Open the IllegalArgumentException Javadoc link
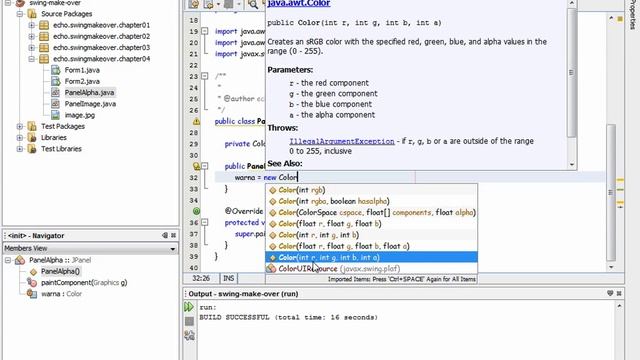Viewport: 640px width, 360px height. point(342,141)
